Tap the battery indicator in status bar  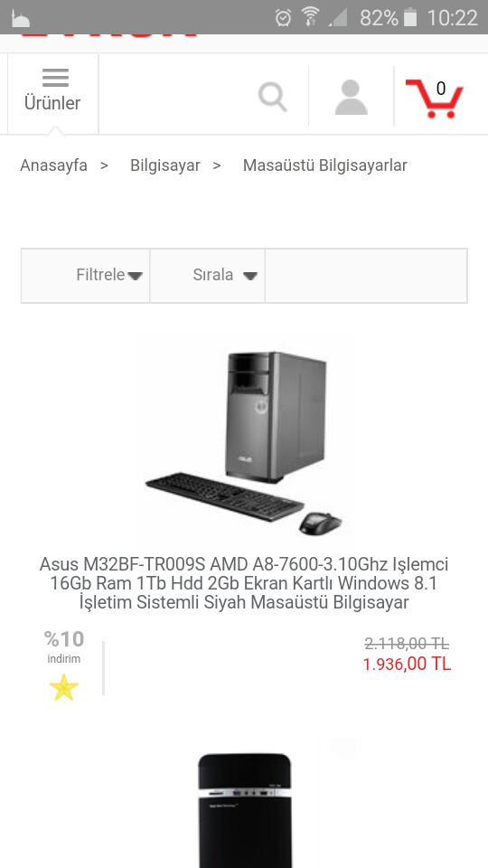pyautogui.click(x=410, y=18)
